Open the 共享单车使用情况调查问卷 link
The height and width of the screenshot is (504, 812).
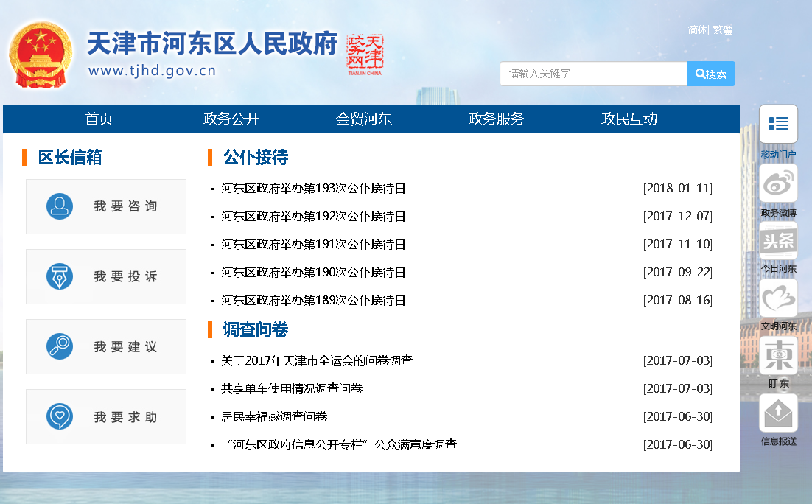click(x=292, y=388)
